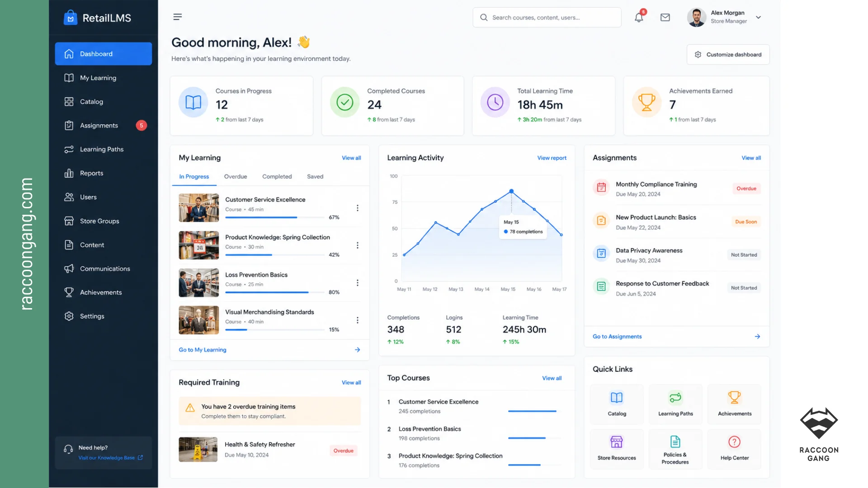
Task: Click New Product Launch: Basics icon
Action: coord(601,221)
